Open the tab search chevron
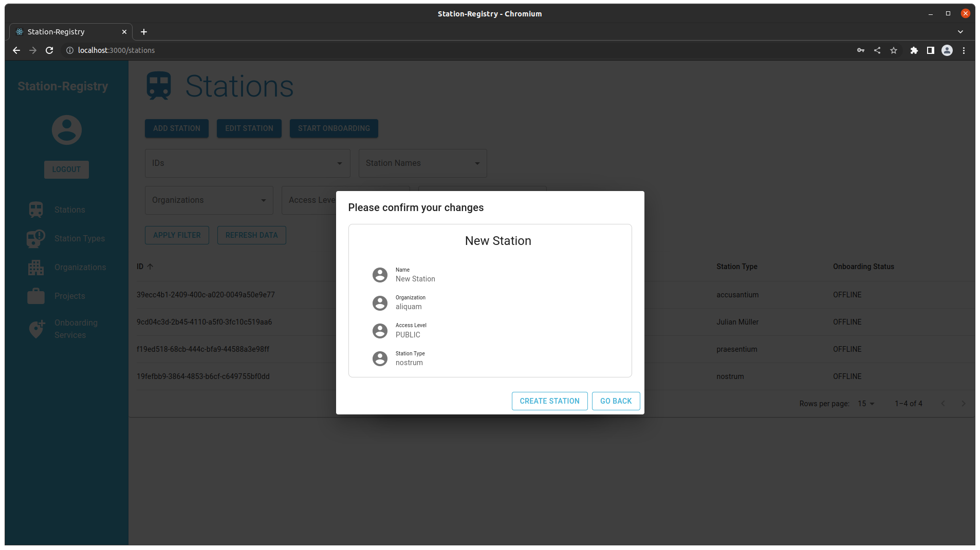 pyautogui.click(x=960, y=32)
